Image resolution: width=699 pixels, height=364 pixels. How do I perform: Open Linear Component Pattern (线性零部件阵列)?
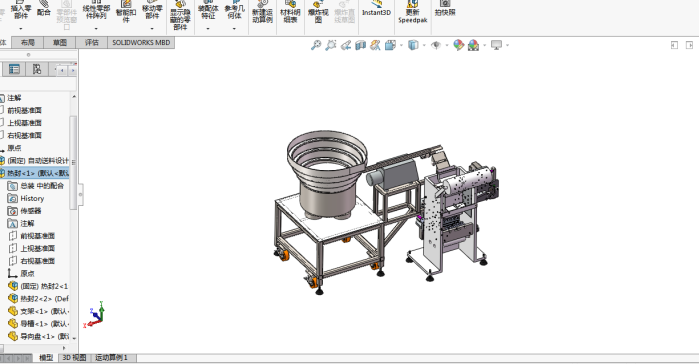pyautogui.click(x=96, y=10)
